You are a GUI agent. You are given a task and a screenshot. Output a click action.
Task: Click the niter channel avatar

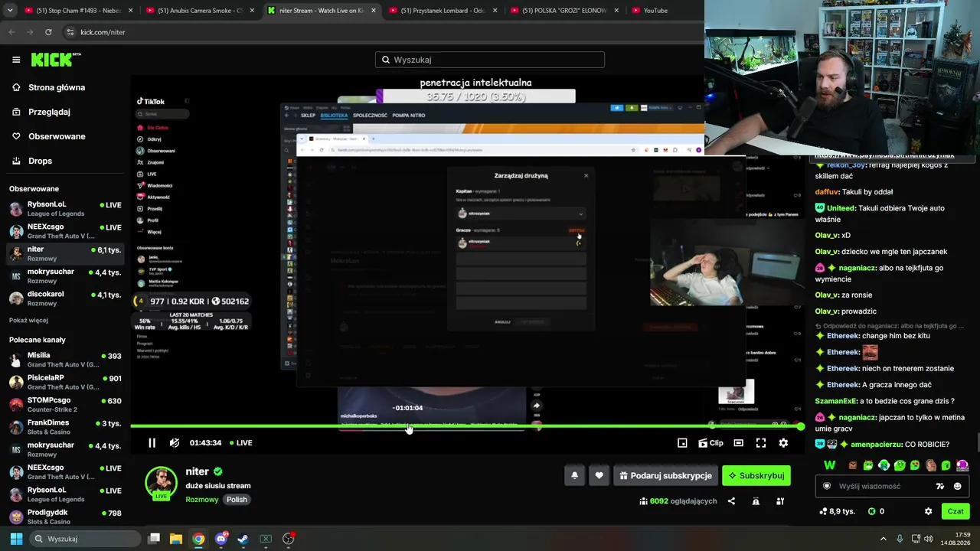161,483
